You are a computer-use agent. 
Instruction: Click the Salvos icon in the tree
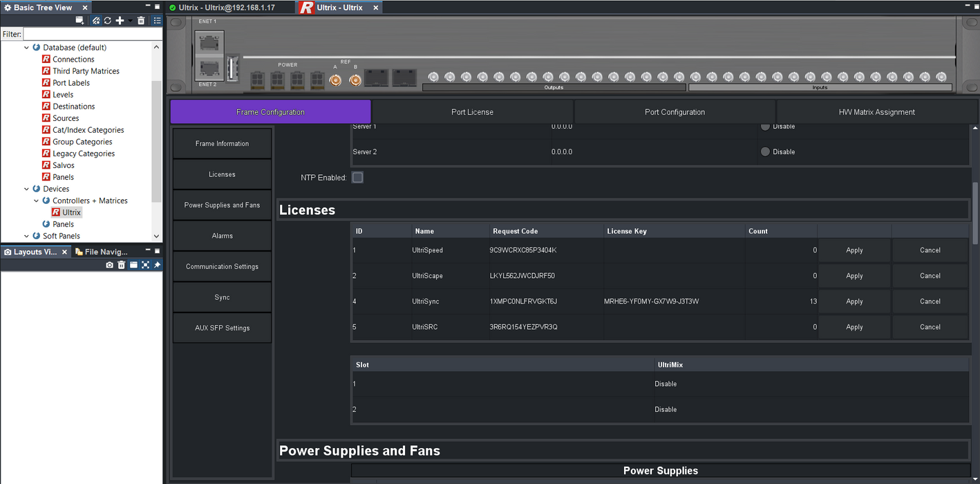tap(46, 165)
